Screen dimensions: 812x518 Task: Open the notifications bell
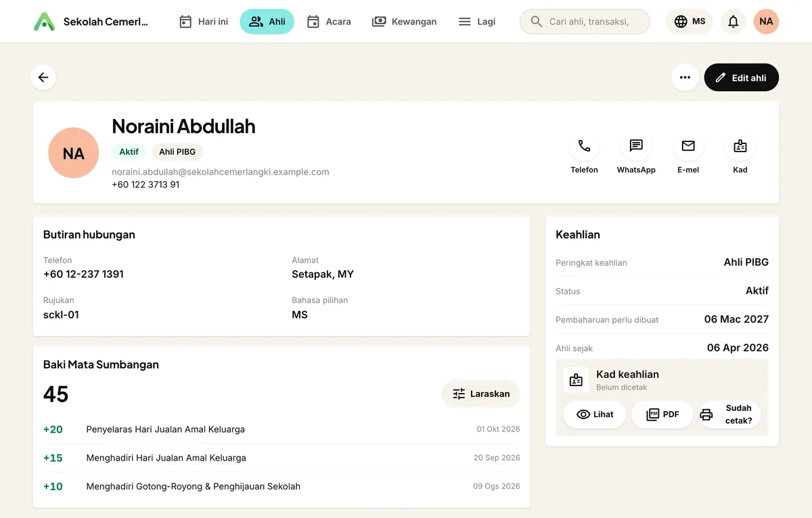coord(733,22)
